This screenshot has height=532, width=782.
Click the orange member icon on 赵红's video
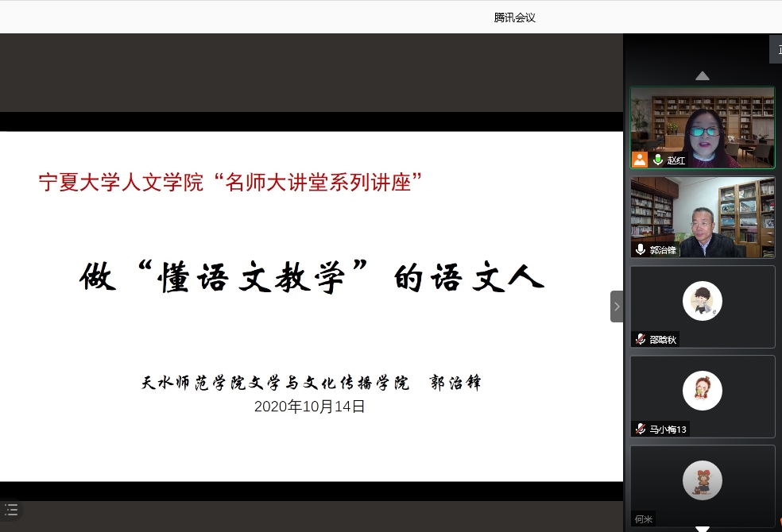640,160
